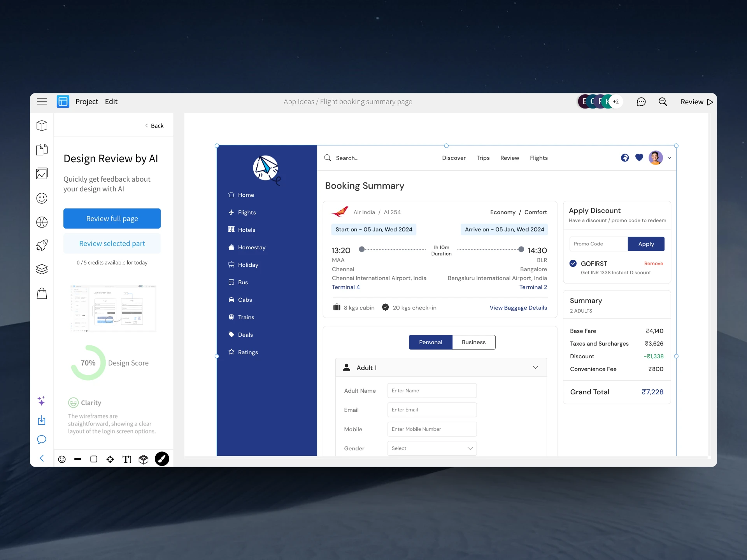Click the Promo Code input field
This screenshot has height=560, width=747.
(598, 244)
